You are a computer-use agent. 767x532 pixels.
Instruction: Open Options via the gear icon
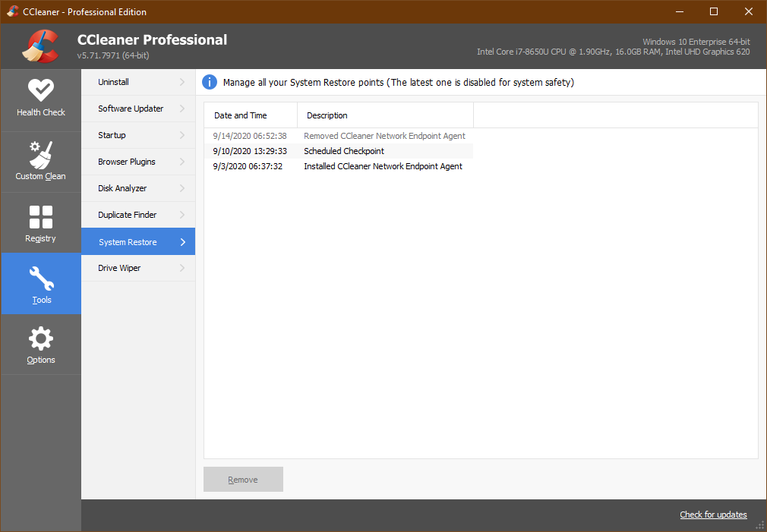[41, 339]
